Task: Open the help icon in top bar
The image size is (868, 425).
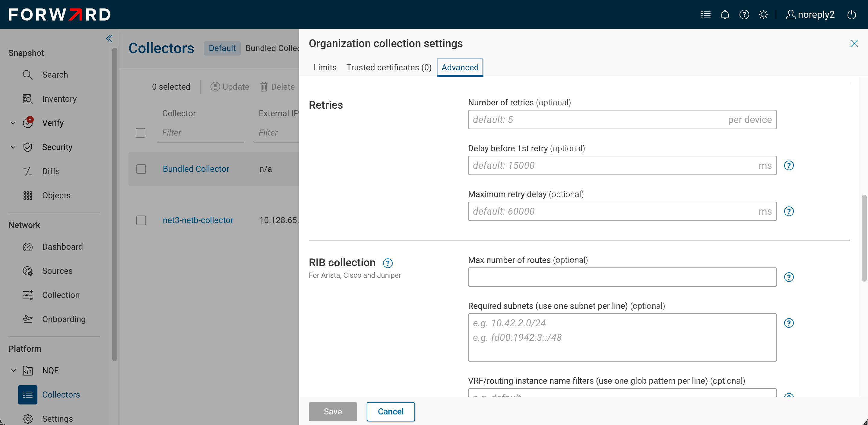Action: [x=744, y=14]
